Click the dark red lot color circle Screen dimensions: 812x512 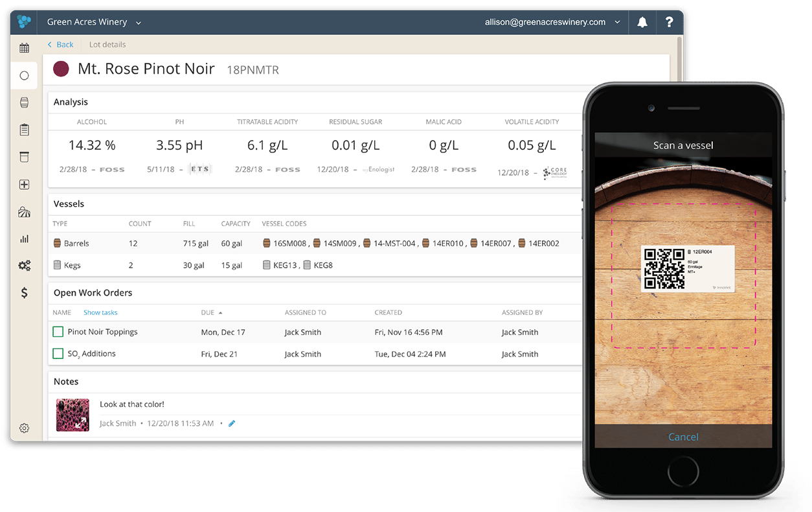(60, 68)
